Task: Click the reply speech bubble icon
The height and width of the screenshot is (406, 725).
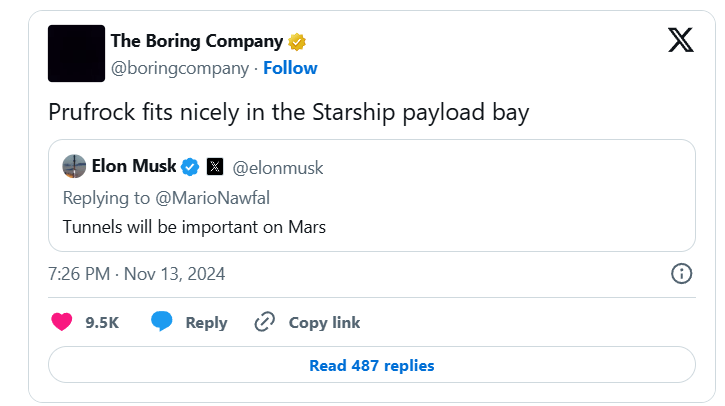Action: click(162, 322)
